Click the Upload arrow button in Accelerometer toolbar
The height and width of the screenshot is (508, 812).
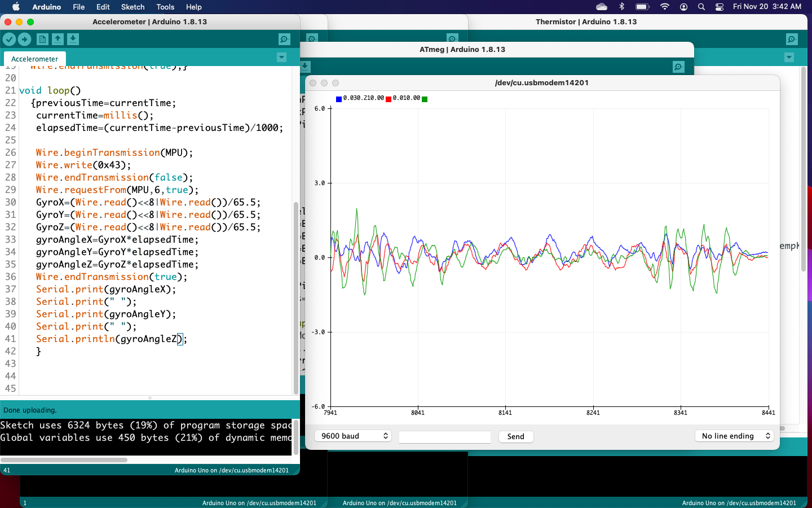coord(24,39)
